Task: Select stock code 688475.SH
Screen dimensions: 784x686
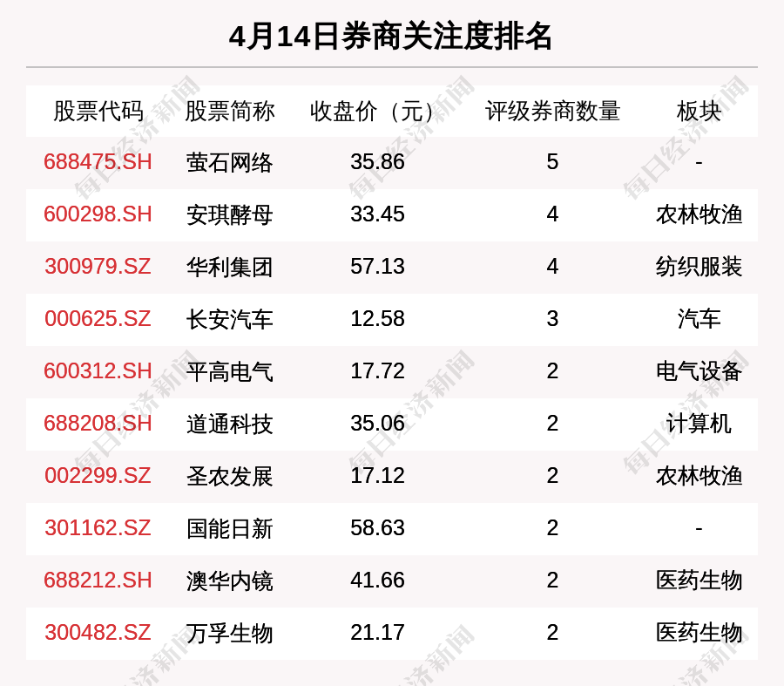Action: (98, 162)
